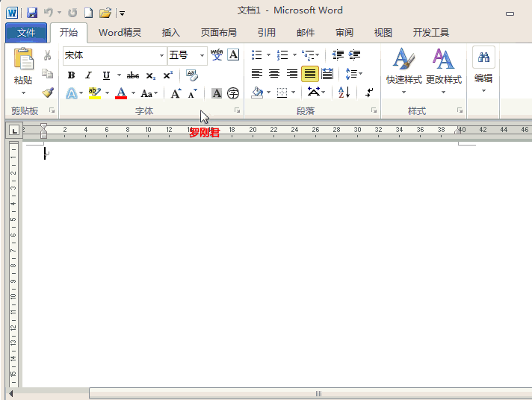The height and width of the screenshot is (400, 532).
Task: Toggle show paragraph marks icon
Action: pos(369,93)
